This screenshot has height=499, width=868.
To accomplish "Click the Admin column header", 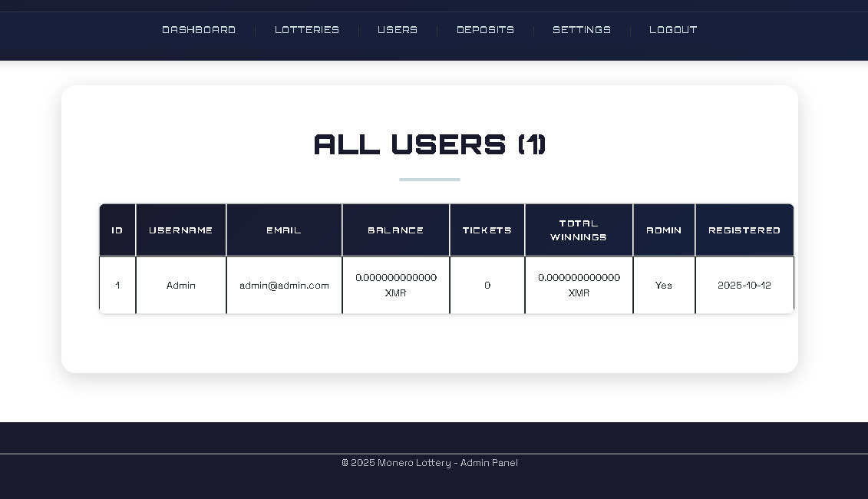I will pyautogui.click(x=664, y=230).
